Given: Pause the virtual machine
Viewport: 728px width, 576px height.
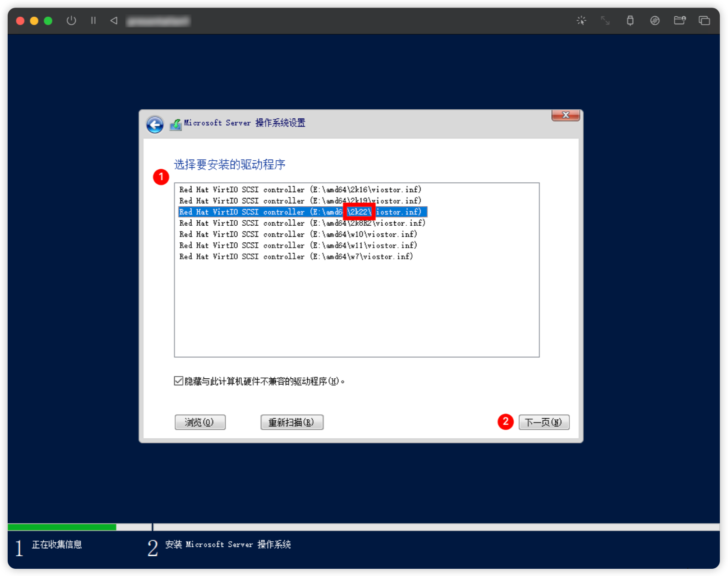Looking at the screenshot, I should click(93, 20).
